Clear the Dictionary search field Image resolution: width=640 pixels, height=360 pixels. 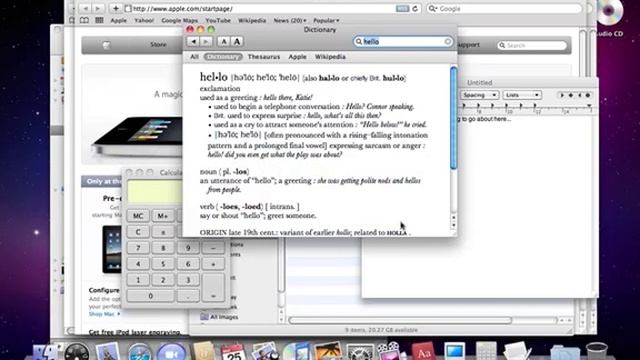pyautogui.click(x=447, y=42)
